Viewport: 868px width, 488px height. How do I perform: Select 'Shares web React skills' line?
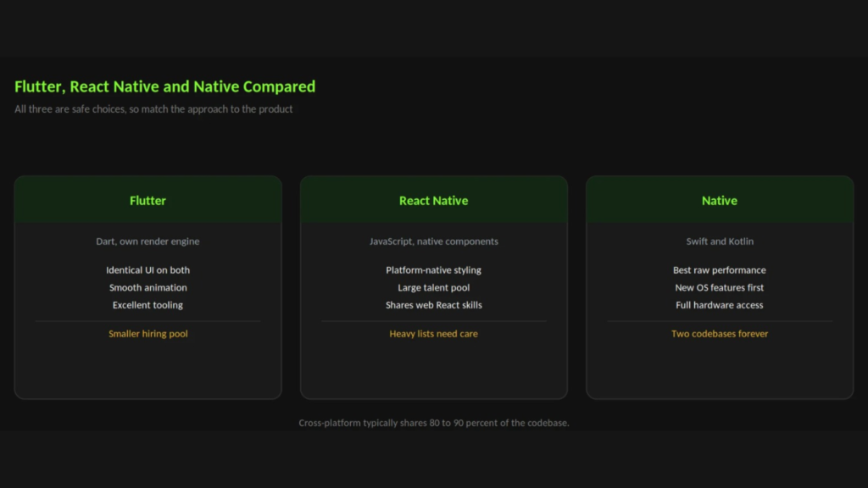click(x=433, y=305)
